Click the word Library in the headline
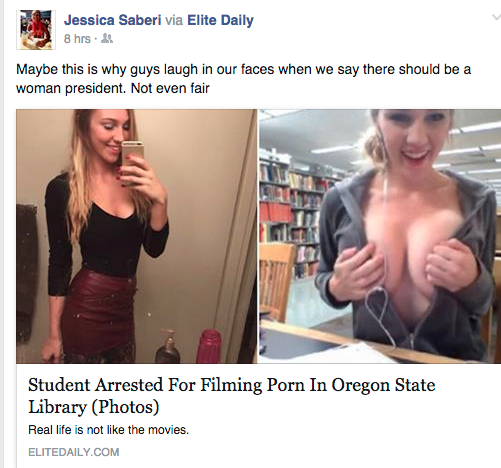The width and height of the screenshot is (501, 468). tap(57, 407)
